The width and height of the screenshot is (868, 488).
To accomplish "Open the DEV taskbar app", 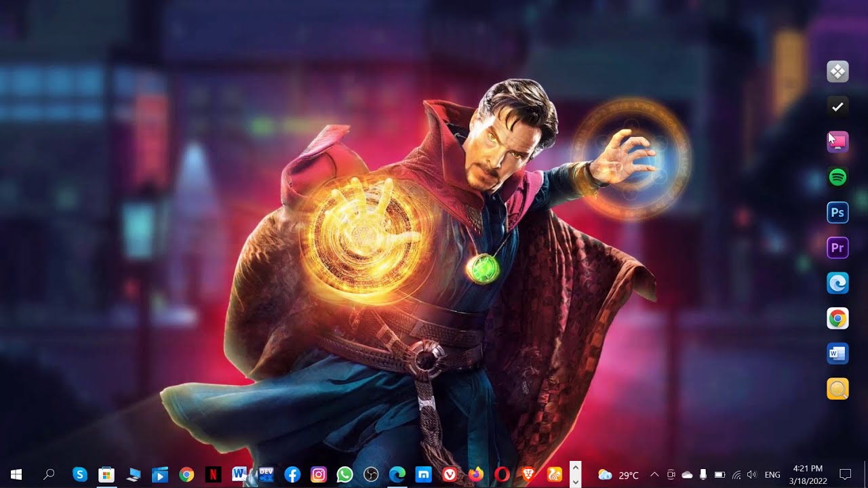I will (x=266, y=474).
